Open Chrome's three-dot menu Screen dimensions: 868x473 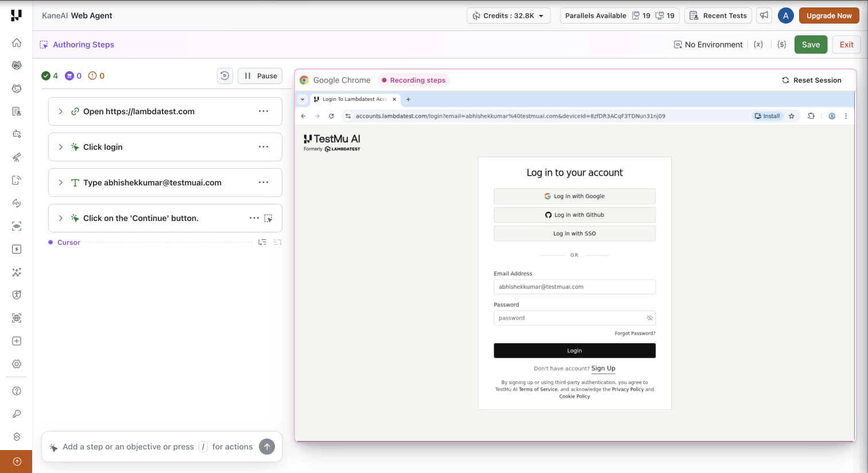point(846,116)
